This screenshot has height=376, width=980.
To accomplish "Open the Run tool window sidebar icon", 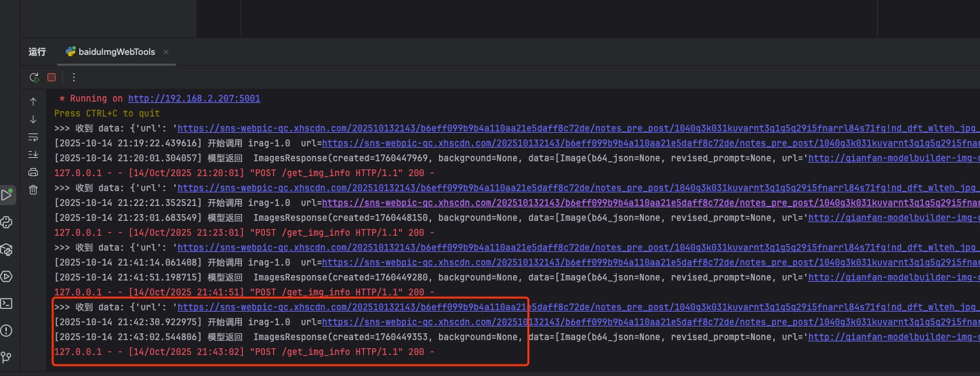I will tap(7, 195).
